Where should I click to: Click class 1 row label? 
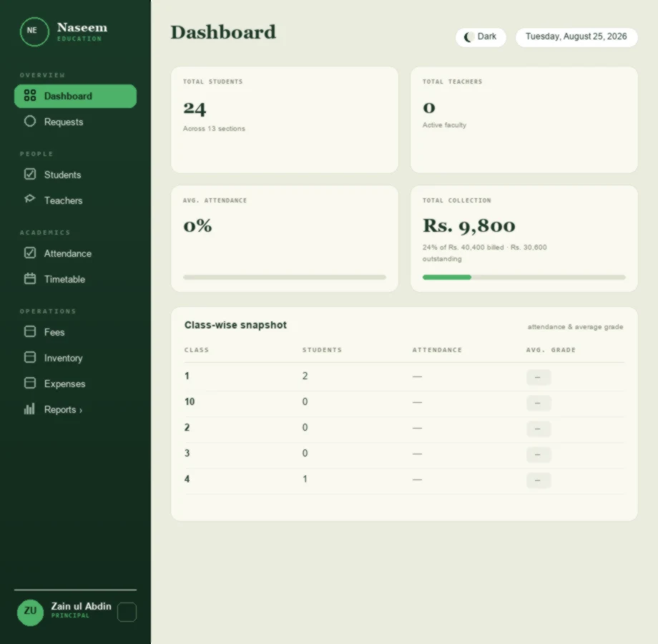(187, 376)
